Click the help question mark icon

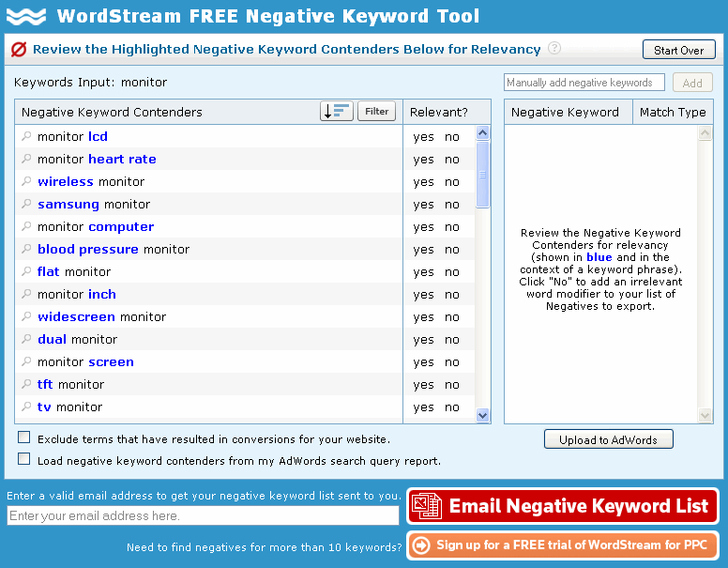coord(554,48)
